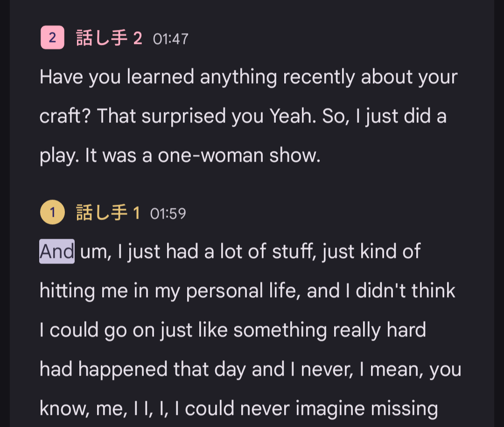Image resolution: width=504 pixels, height=427 pixels.
Task: Click the pink speaker 2 badge icon
Action: tap(52, 38)
